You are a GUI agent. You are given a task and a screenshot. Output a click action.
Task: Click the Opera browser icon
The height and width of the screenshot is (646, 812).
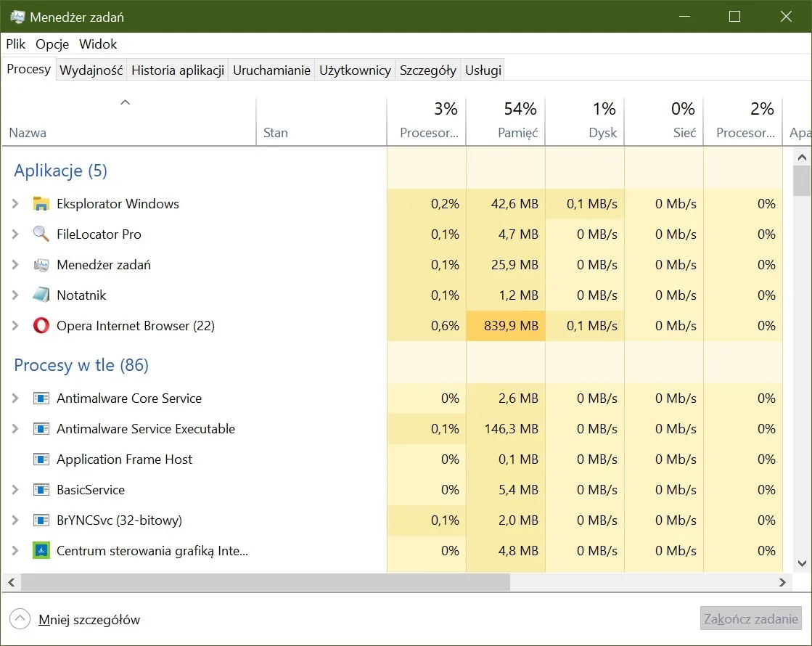pyautogui.click(x=41, y=326)
